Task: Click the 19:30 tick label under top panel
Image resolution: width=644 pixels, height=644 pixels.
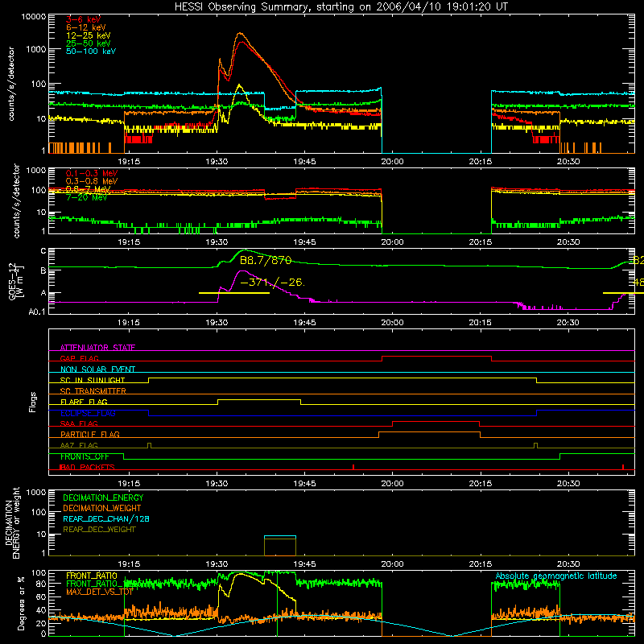Action: point(217,162)
